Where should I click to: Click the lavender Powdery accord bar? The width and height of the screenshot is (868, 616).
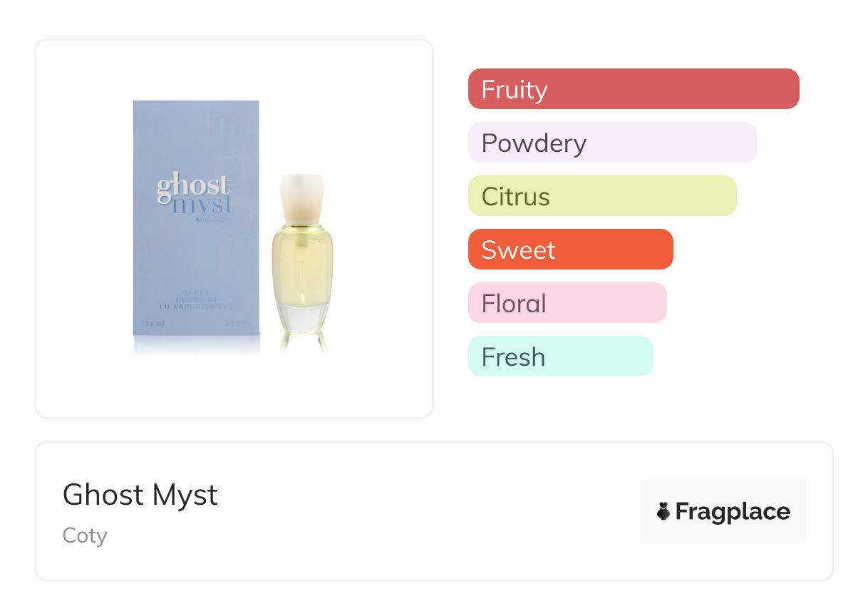(x=611, y=143)
